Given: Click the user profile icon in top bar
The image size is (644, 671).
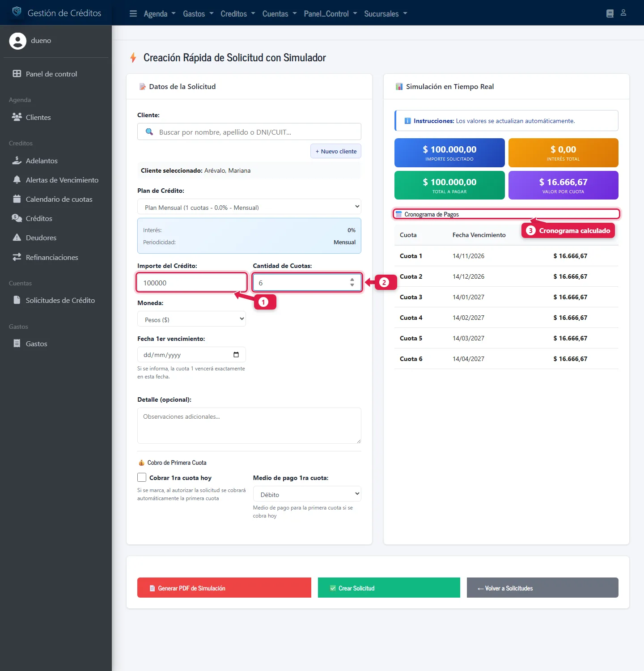Looking at the screenshot, I should tap(623, 13).
